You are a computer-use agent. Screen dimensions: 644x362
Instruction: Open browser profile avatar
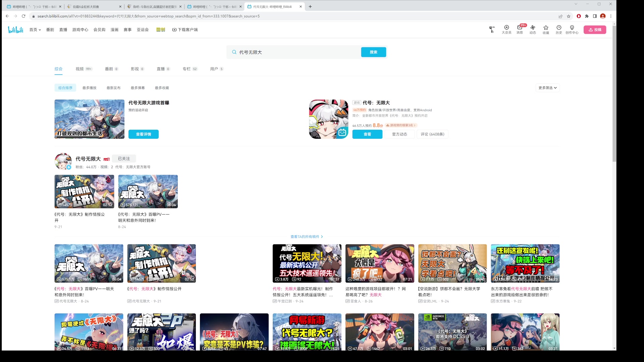[x=603, y=16]
